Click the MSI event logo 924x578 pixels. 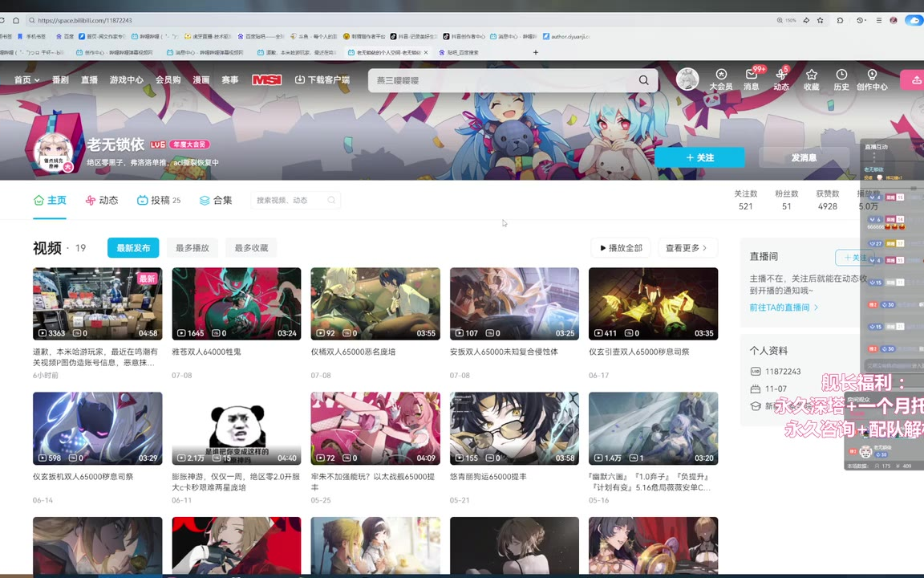(x=266, y=79)
